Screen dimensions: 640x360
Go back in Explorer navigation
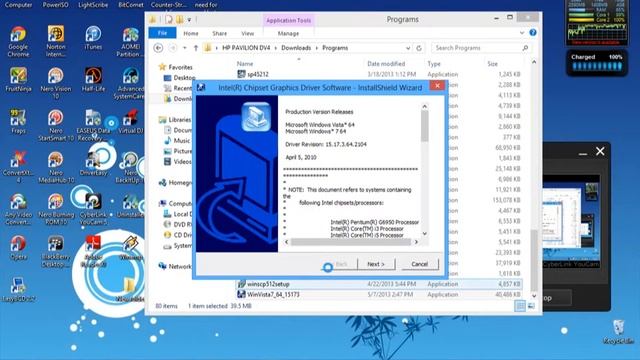point(158,48)
